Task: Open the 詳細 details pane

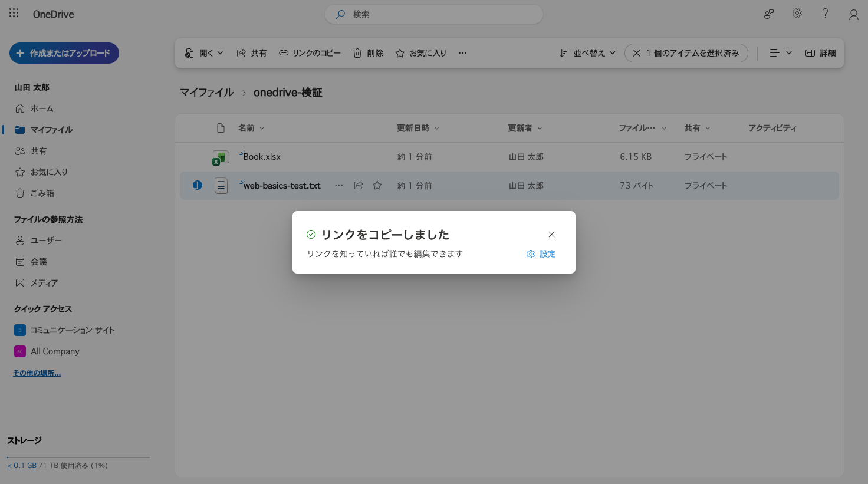Action: 821,53
